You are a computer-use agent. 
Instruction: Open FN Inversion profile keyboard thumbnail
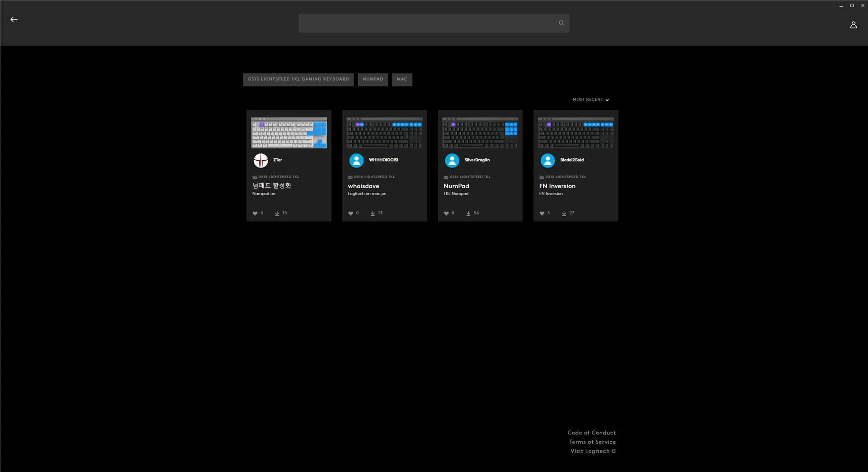point(576,133)
